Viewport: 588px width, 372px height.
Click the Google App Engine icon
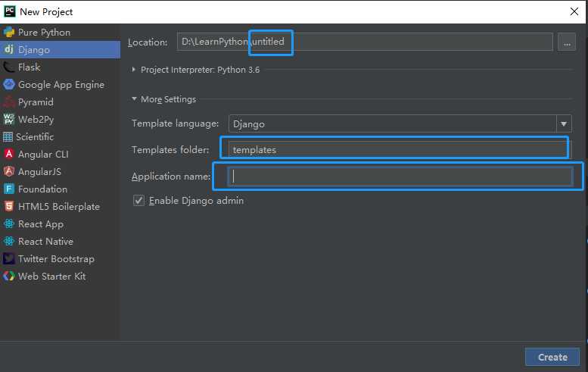9,84
